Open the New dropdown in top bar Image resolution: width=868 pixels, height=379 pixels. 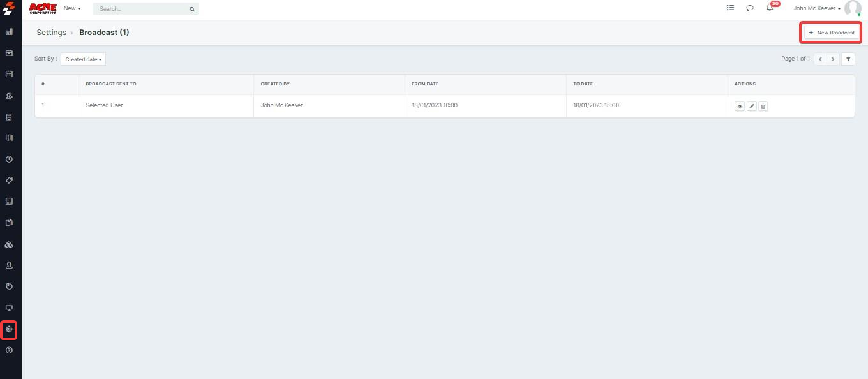pos(72,8)
